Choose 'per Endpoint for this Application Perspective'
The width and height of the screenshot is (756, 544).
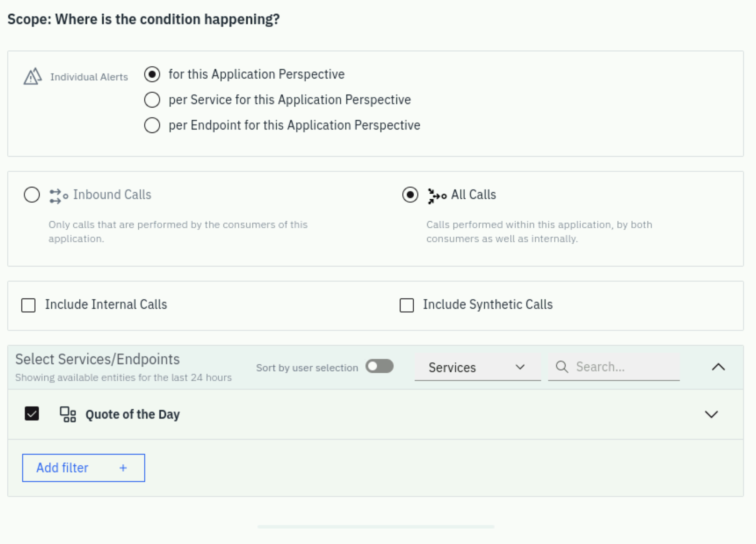tap(152, 125)
